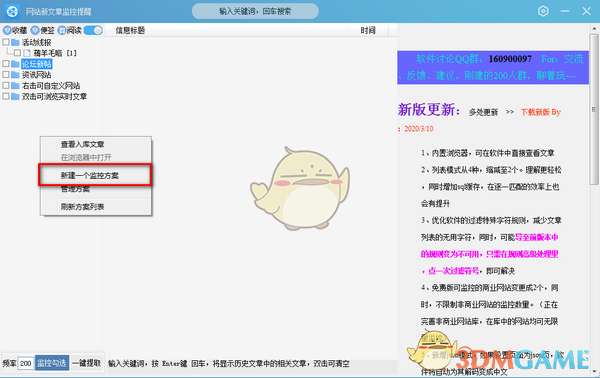Close the application window
The image size is (600, 378).
pos(586,11)
